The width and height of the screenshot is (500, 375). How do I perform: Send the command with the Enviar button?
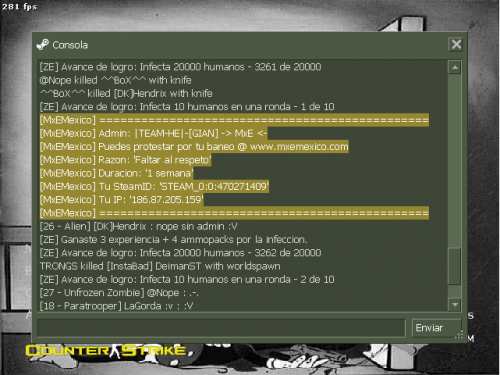coord(437,328)
